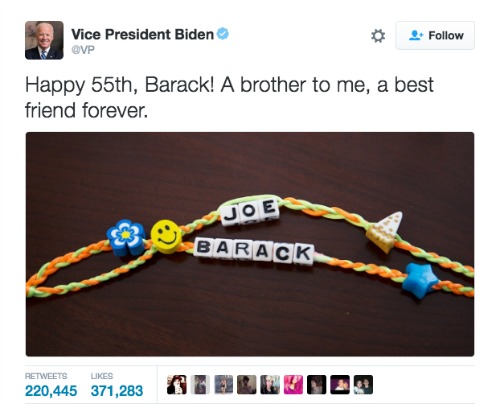Open the friendship bracelets photo at BARACK beads
500x404 pixels.
coord(253,252)
